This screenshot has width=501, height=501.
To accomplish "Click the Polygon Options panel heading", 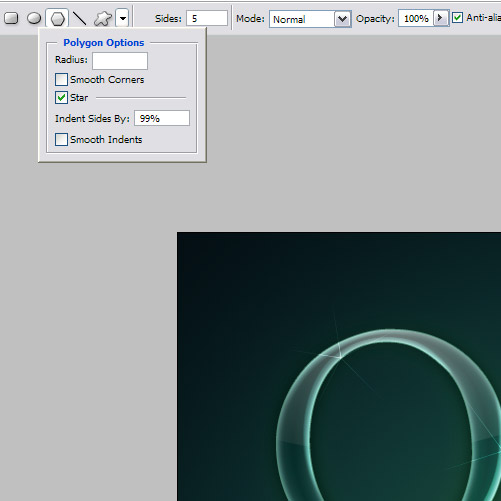I will click(104, 43).
